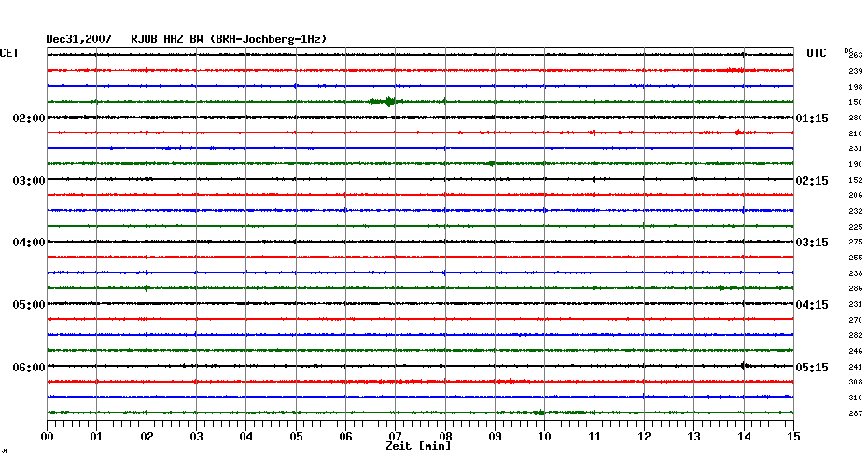Select DC offset value 246
Screen dimensions: 868x461
tap(856, 352)
